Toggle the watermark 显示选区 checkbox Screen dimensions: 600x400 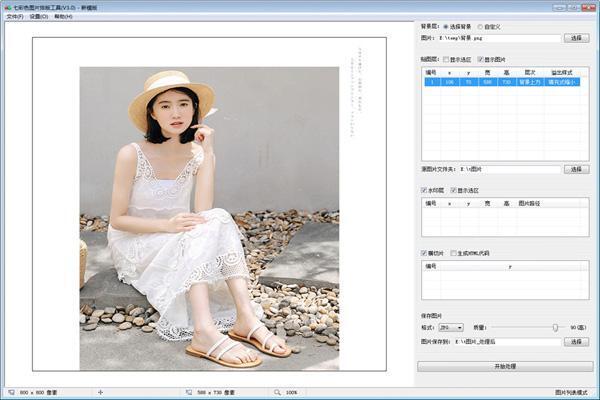455,190
